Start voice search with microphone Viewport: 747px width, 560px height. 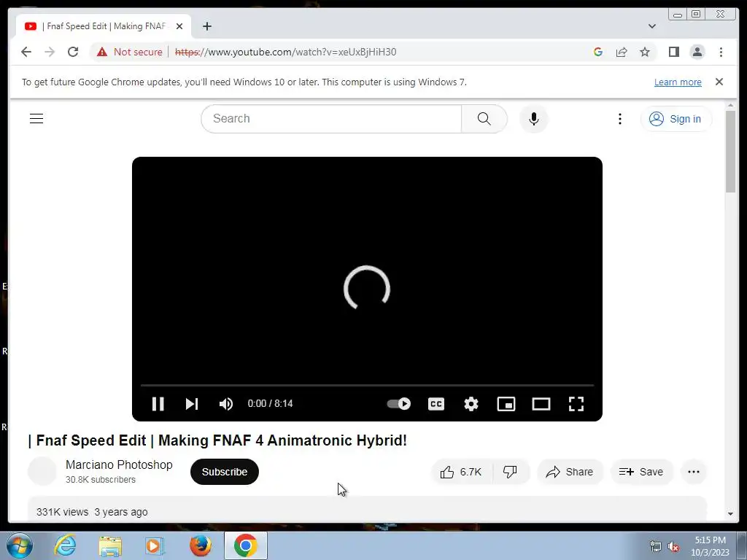tap(533, 119)
